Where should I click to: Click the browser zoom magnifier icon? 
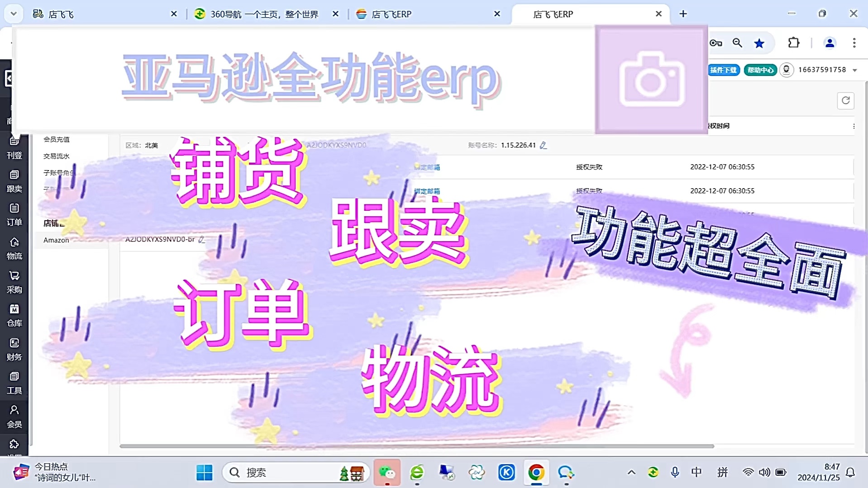pos(737,43)
